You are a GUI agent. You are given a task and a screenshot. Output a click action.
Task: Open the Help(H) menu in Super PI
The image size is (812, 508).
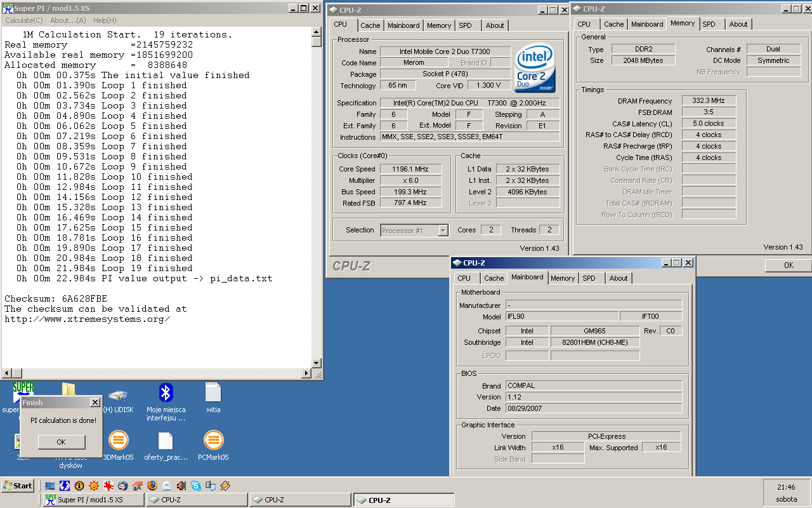(x=105, y=20)
